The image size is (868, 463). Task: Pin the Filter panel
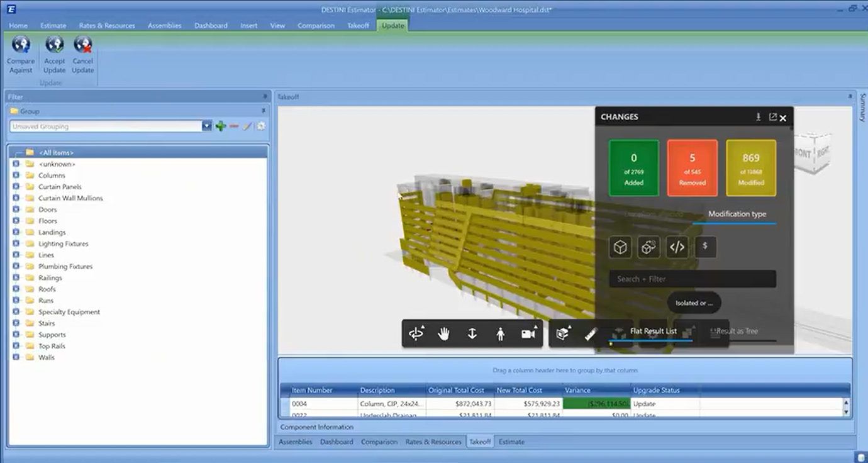tap(265, 97)
